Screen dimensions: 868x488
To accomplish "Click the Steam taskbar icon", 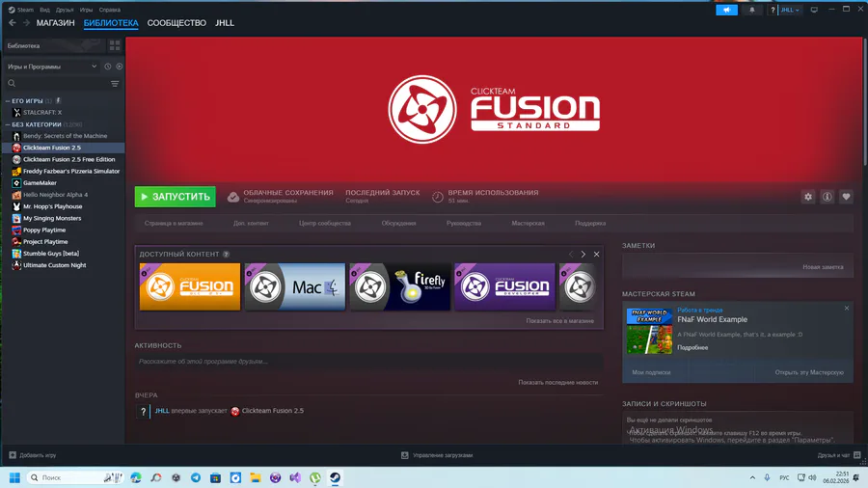I will (x=335, y=477).
